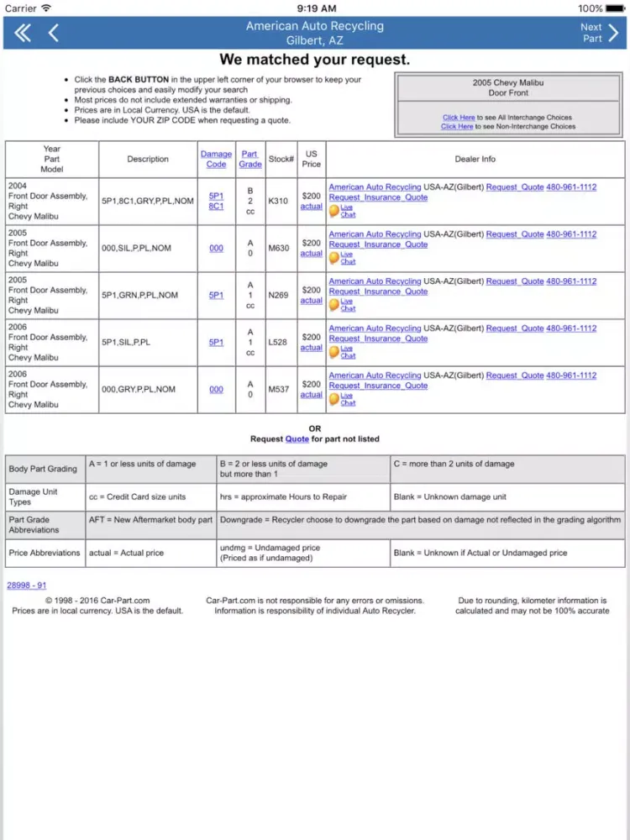630x840 pixels.
Task: Select description '000,SIL,P,PL,NOM'
Action: (136, 248)
